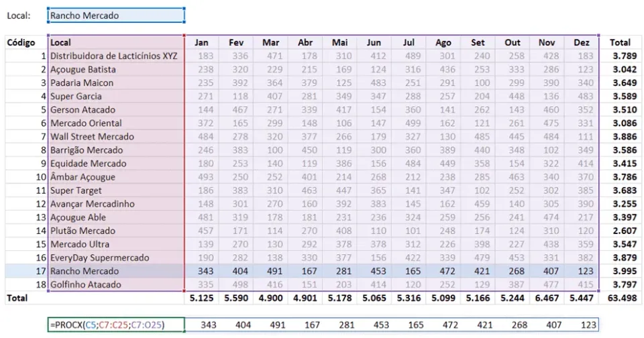Select the Dez column header
Screen dimensions: 644x338
click(582, 42)
